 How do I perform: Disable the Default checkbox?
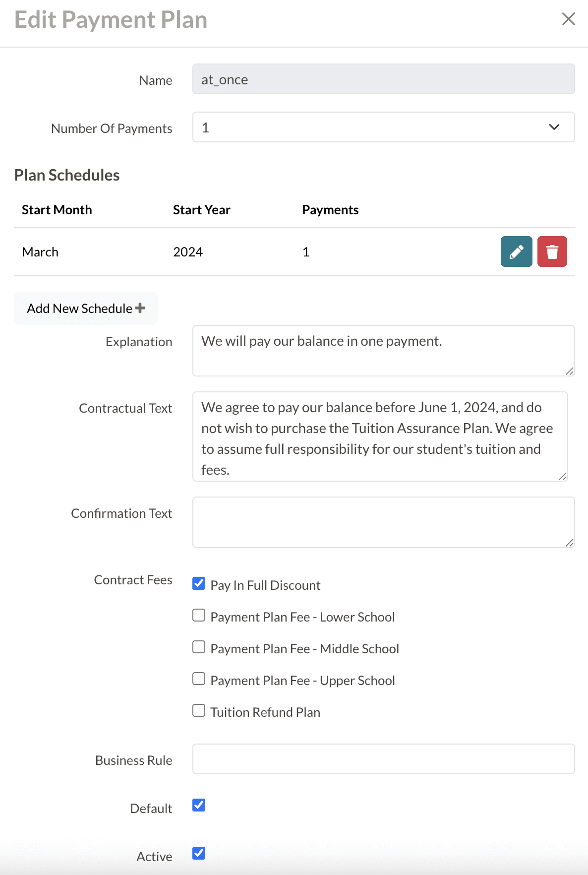click(x=199, y=806)
